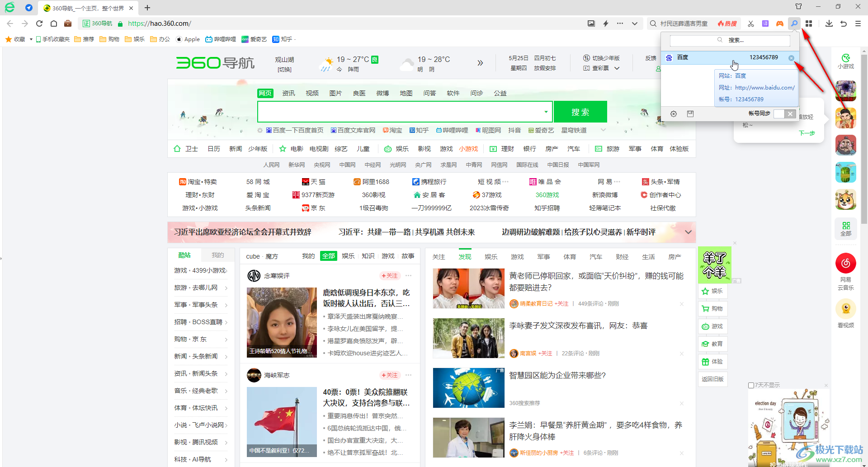
Task: Open the extensions grid icon
Action: coord(809,24)
